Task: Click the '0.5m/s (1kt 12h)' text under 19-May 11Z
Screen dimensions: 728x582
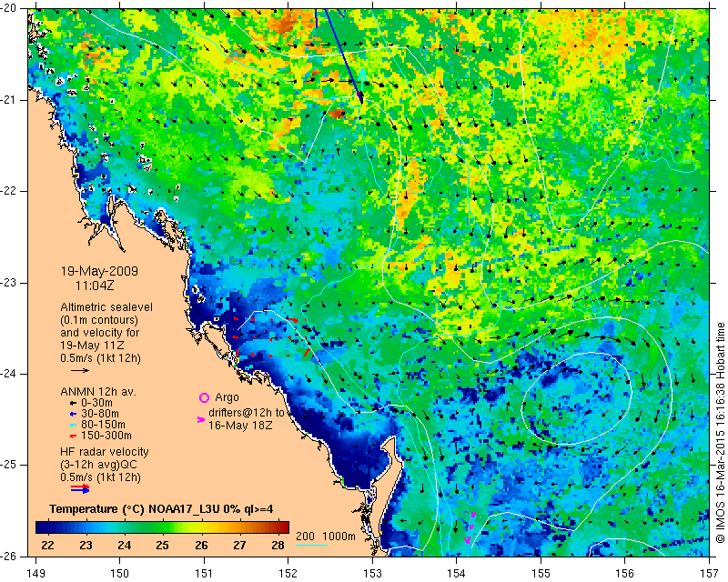Action: [100, 358]
